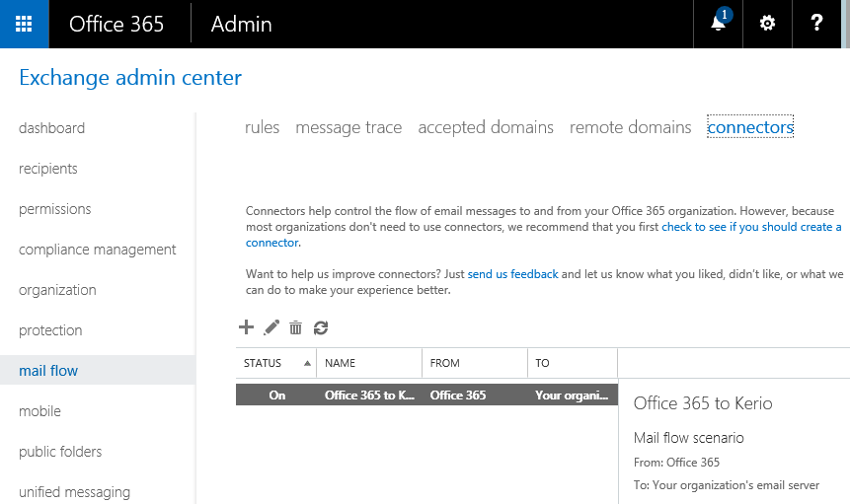Viewport: 850px width, 504px height.
Task: Click the send us feedback link
Action: click(x=512, y=274)
